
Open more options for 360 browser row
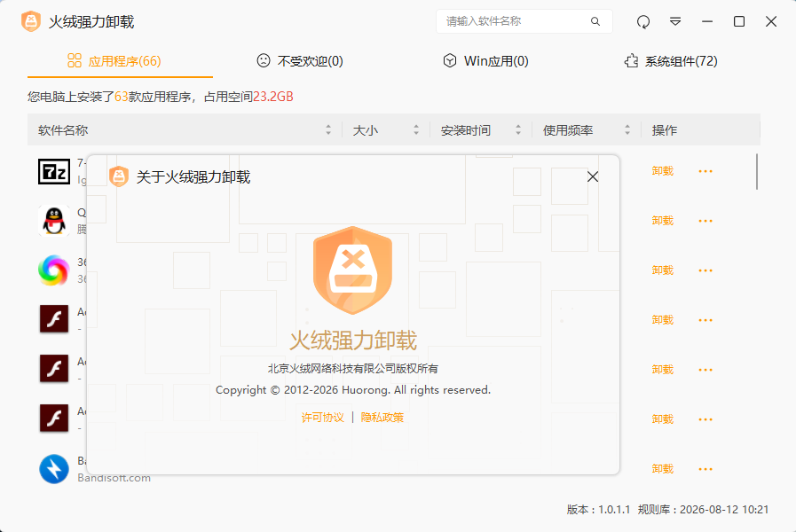705,270
